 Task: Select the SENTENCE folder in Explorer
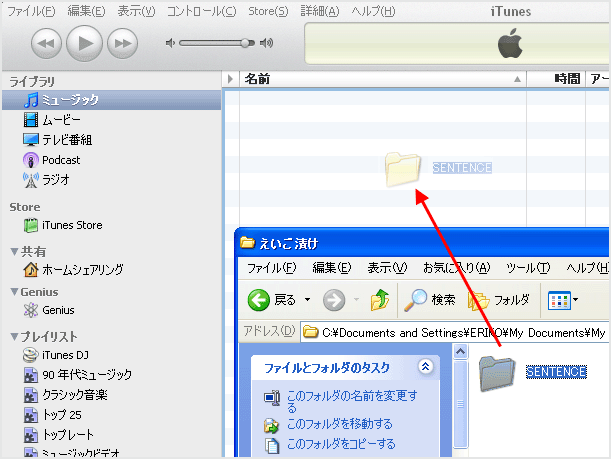pyautogui.click(x=533, y=372)
